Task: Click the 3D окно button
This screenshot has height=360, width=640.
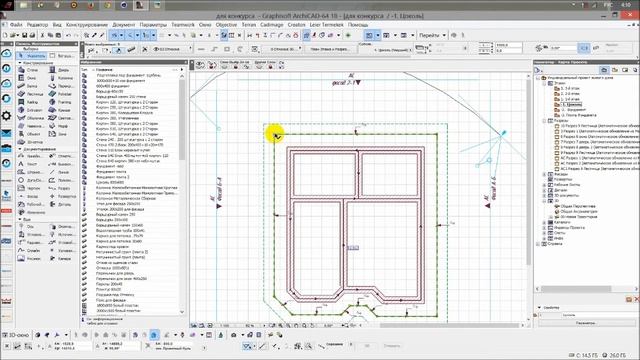Action: point(16,335)
